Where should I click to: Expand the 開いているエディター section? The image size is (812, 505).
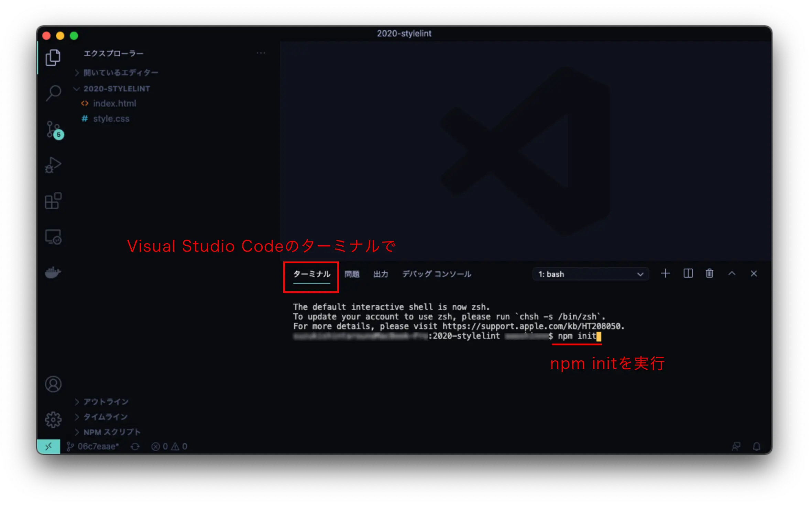click(x=120, y=73)
